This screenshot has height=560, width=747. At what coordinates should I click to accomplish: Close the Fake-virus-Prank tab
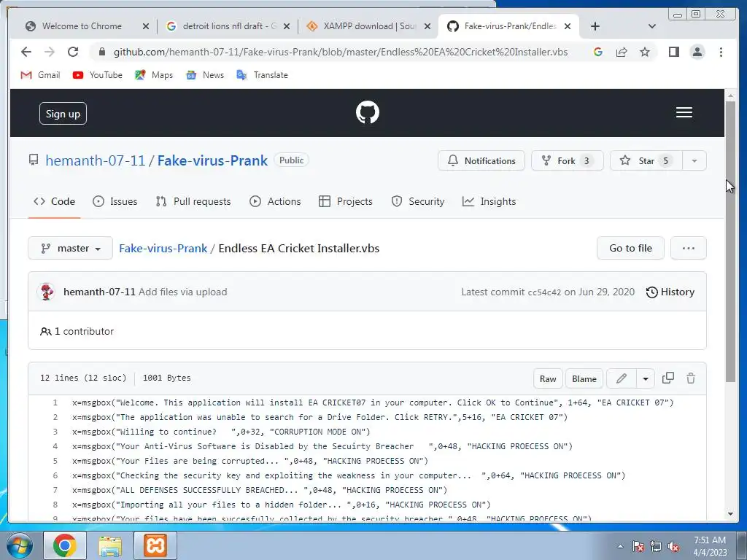[568, 26]
